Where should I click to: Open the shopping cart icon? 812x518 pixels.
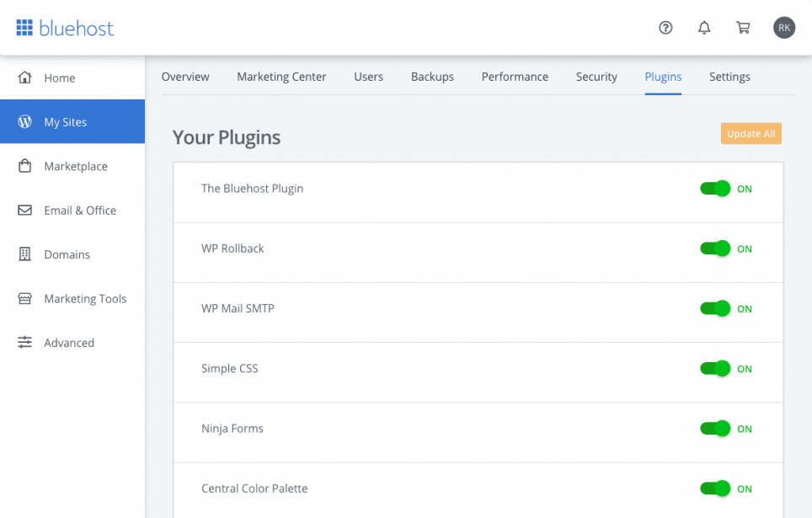[x=743, y=28]
